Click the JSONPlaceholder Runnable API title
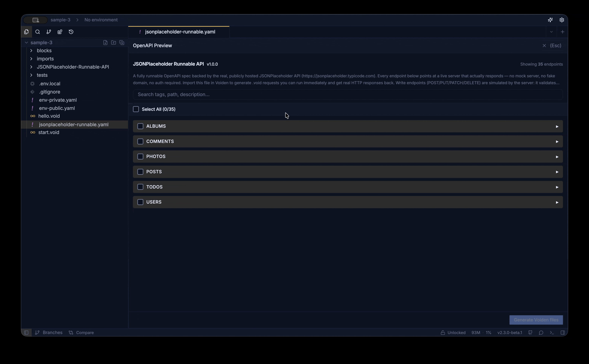 (168, 64)
